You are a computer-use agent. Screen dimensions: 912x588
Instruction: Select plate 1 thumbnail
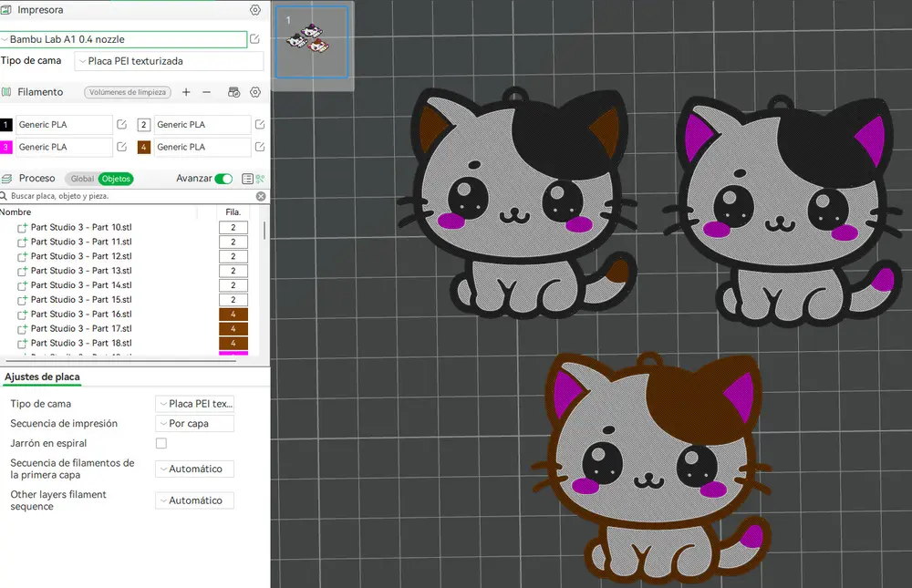[x=312, y=42]
